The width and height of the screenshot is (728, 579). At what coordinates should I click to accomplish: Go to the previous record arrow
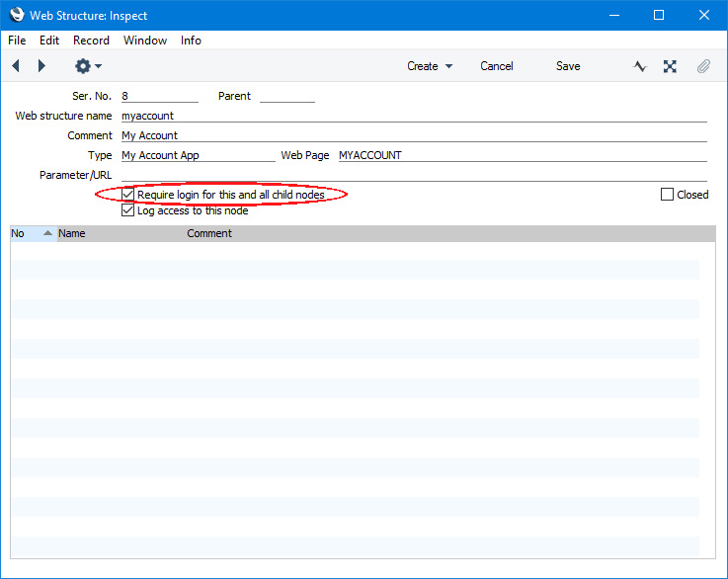(16, 66)
